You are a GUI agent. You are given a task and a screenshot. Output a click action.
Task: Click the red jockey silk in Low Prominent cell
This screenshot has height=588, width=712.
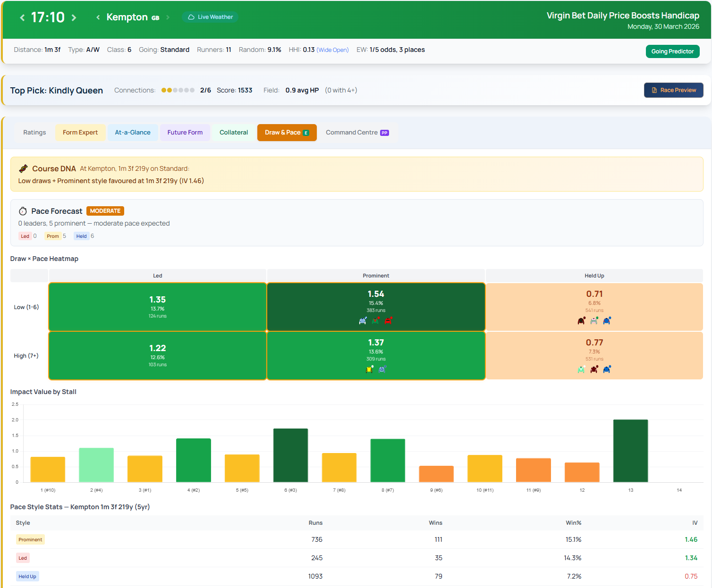(388, 320)
